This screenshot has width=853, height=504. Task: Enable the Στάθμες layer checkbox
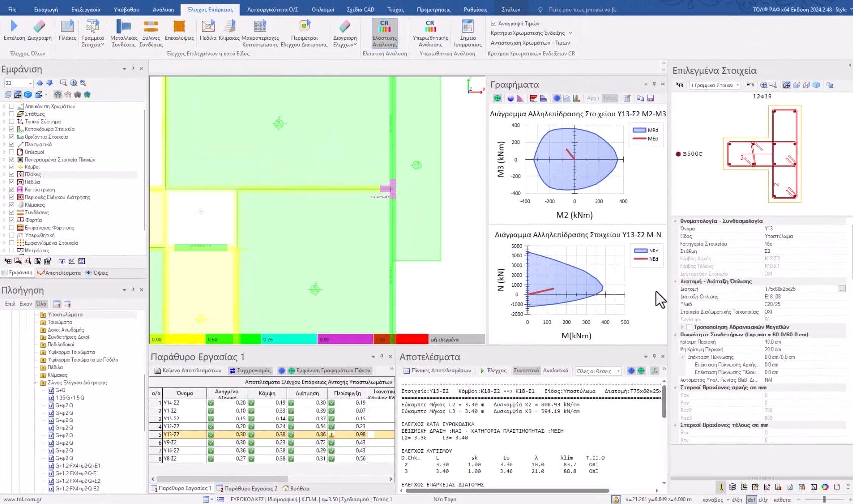pyautogui.click(x=12, y=114)
